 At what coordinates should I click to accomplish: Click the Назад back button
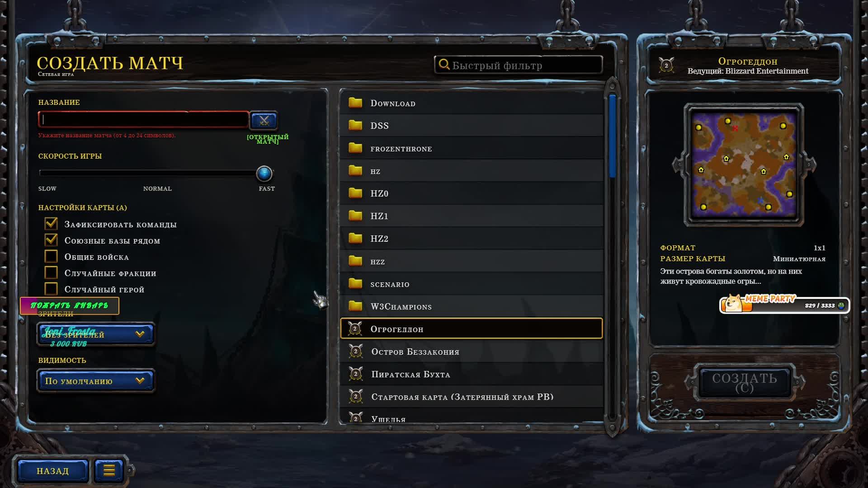point(53,471)
